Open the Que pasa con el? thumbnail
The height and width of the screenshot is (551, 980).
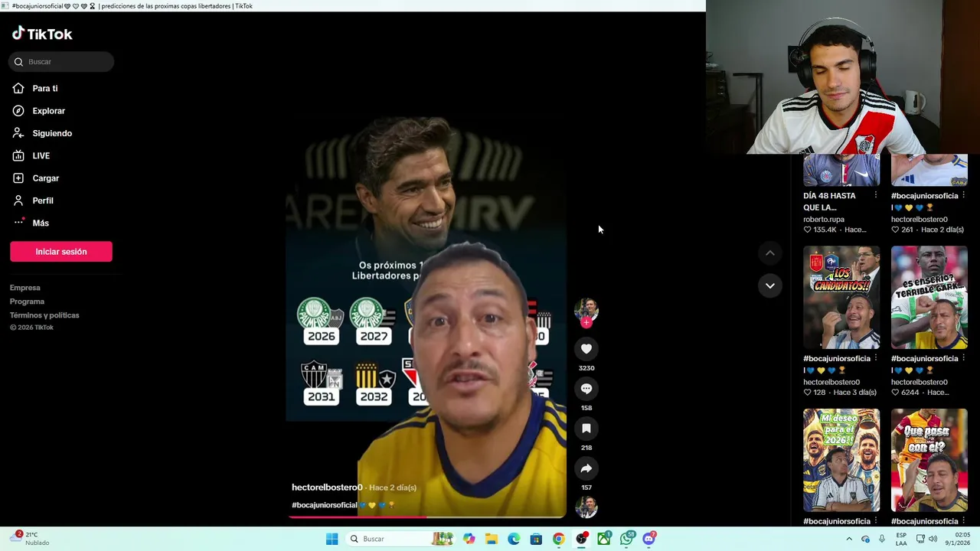click(x=929, y=460)
